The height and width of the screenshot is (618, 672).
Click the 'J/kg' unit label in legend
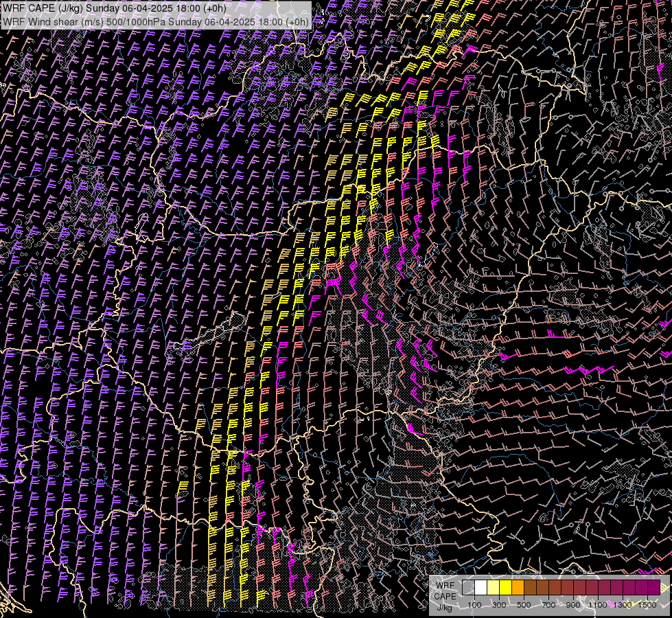(444, 607)
